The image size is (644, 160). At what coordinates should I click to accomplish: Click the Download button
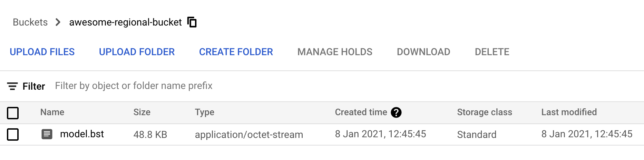pyautogui.click(x=423, y=52)
